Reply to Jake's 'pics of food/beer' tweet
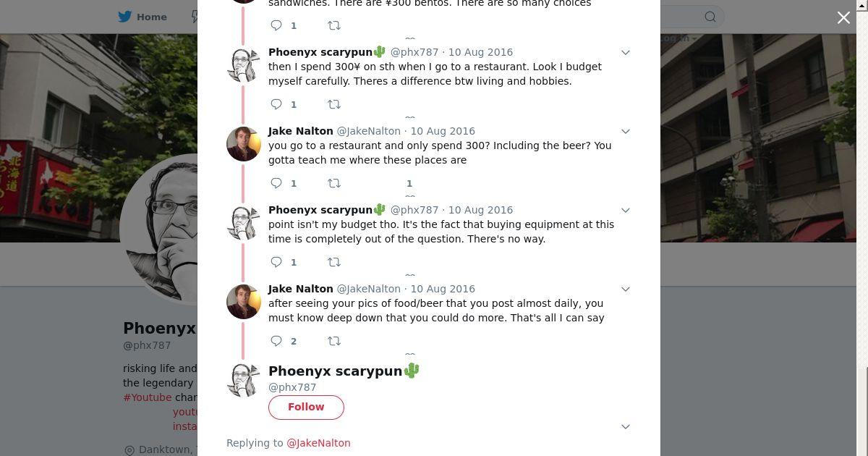Image resolution: width=868 pixels, height=456 pixels. tap(276, 341)
